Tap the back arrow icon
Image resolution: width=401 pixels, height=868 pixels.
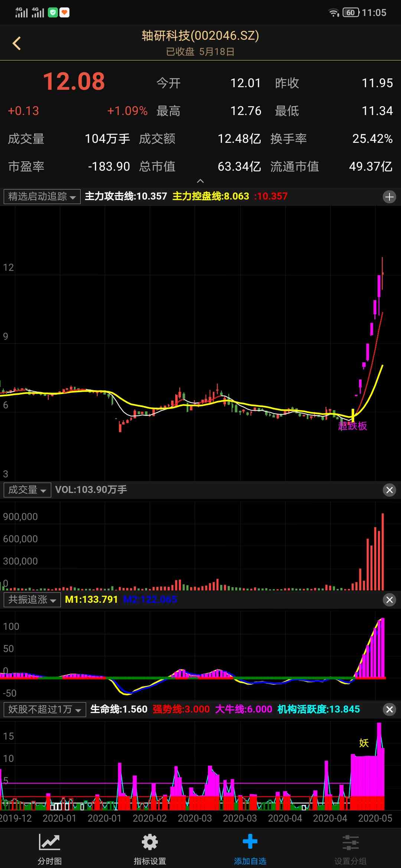click(17, 43)
